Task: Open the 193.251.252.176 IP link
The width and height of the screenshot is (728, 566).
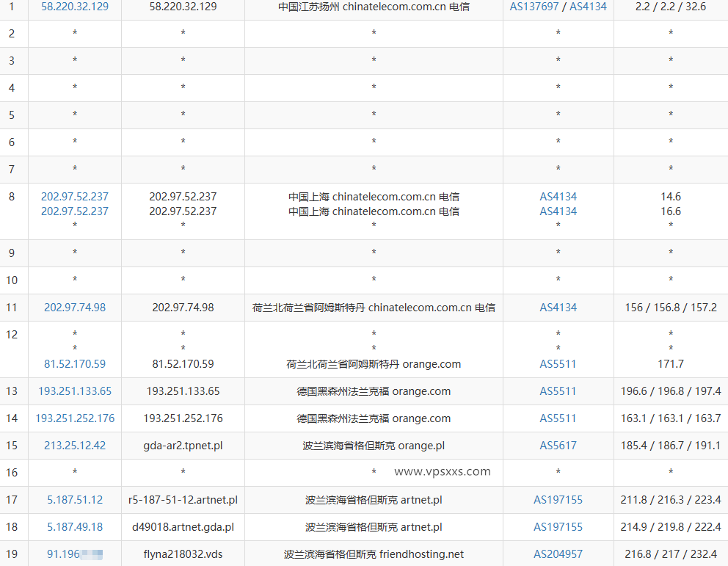Action: (75, 418)
